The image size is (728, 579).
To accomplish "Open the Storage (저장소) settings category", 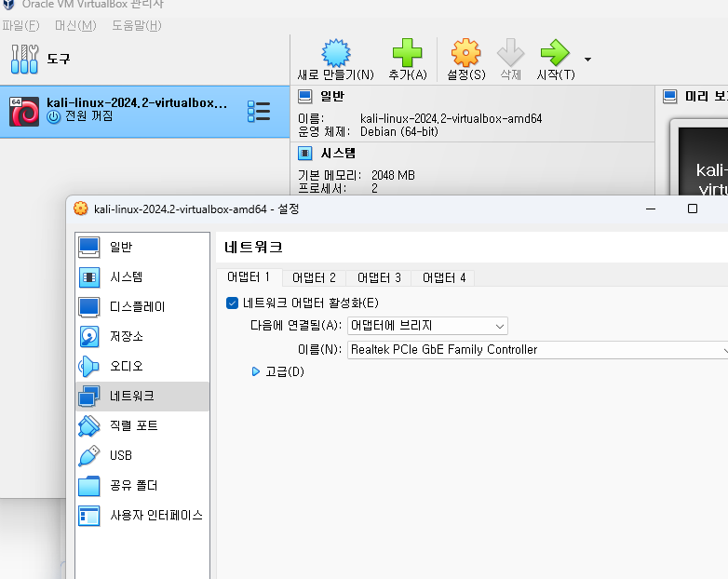I will pos(142,337).
